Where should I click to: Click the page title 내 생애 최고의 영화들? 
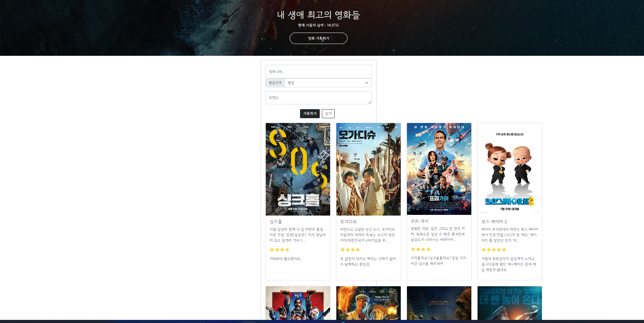[x=318, y=15]
